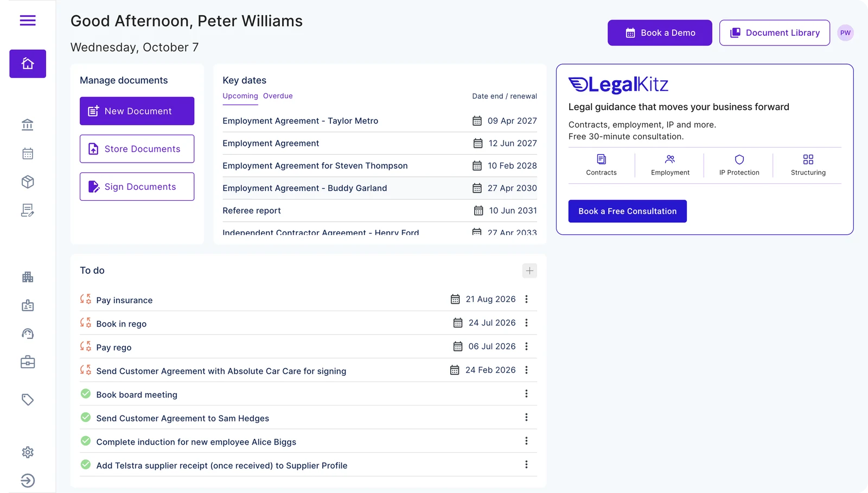
Task: Click the Employment icon in LegalKitz card
Action: pyautogui.click(x=670, y=159)
